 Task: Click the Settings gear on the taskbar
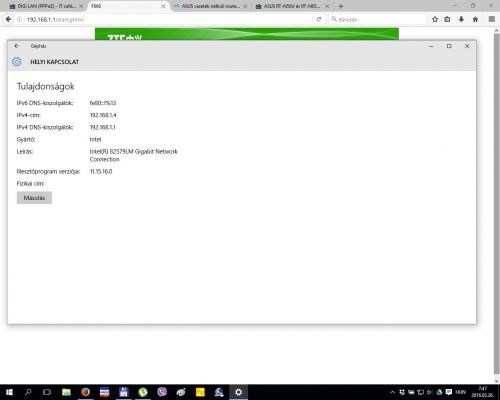pyautogui.click(x=238, y=392)
